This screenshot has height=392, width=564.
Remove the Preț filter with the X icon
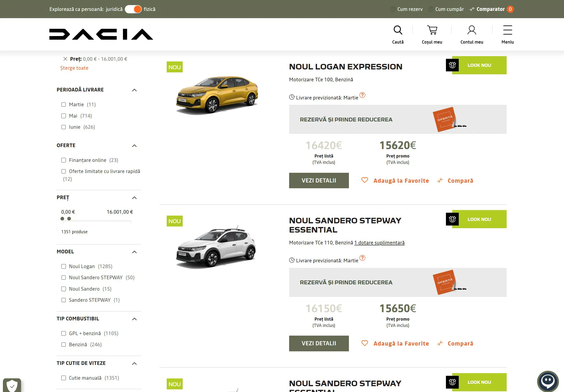coord(65,59)
